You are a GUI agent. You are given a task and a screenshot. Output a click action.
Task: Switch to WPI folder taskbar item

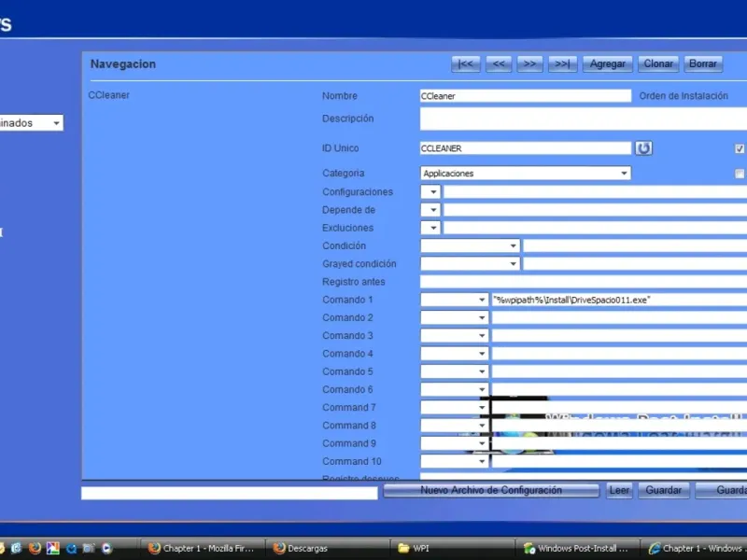pyautogui.click(x=453, y=549)
